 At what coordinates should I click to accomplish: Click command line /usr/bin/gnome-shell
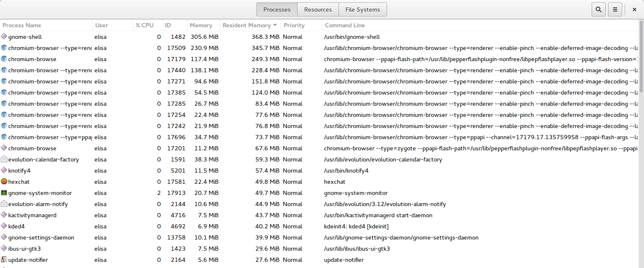(x=352, y=37)
